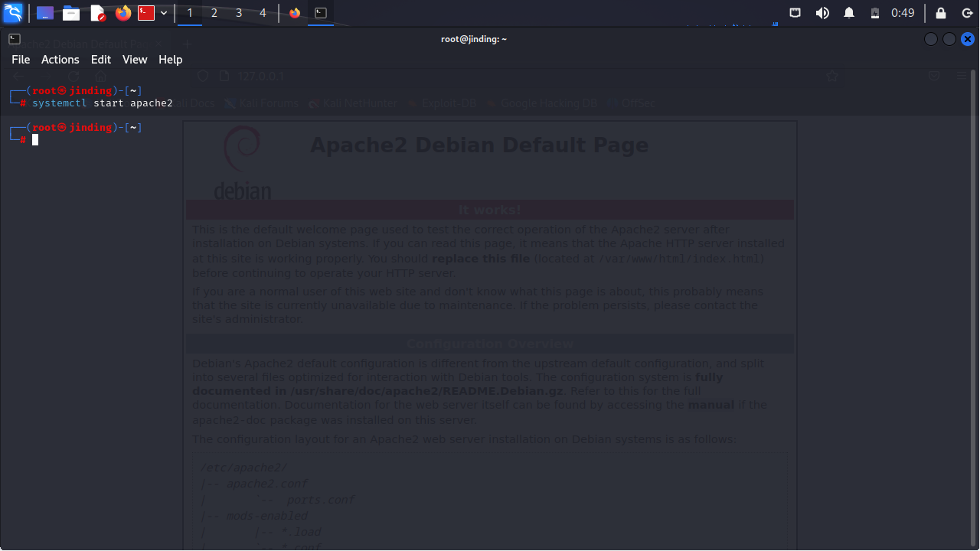The width and height of the screenshot is (980, 551).
Task: Click the volume speaker tray icon
Action: click(x=822, y=13)
